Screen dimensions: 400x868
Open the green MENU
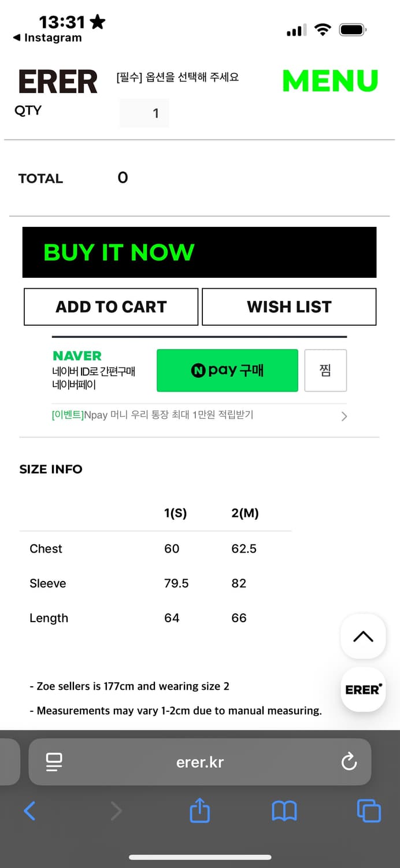point(330,81)
